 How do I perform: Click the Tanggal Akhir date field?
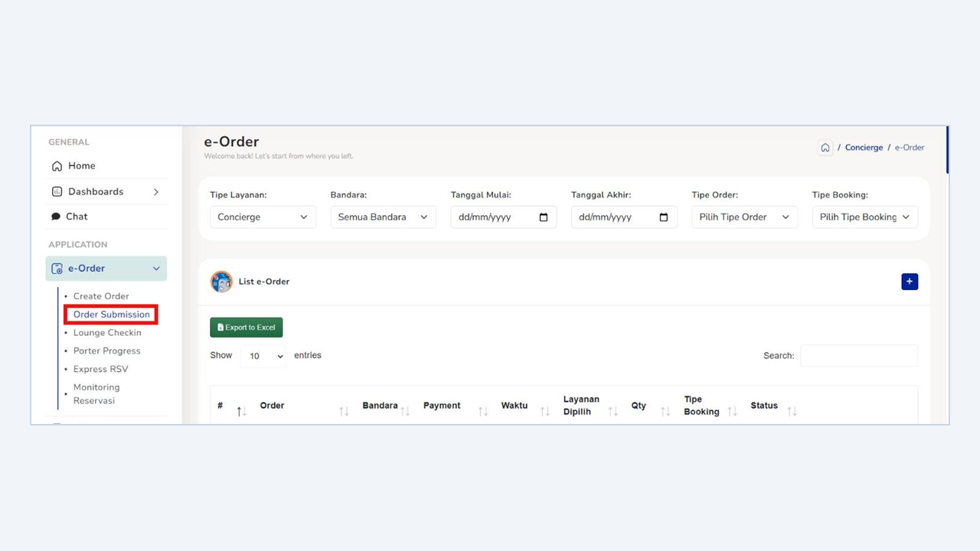[x=624, y=217]
